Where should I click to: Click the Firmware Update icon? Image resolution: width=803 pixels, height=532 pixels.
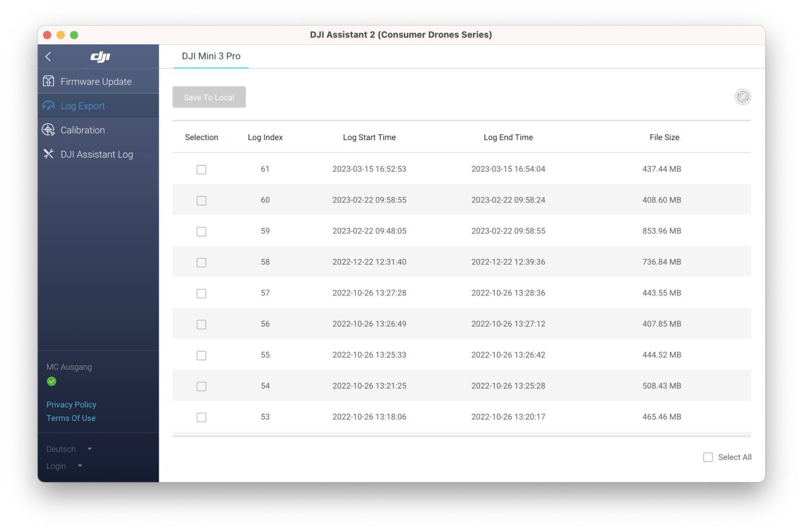tap(49, 81)
